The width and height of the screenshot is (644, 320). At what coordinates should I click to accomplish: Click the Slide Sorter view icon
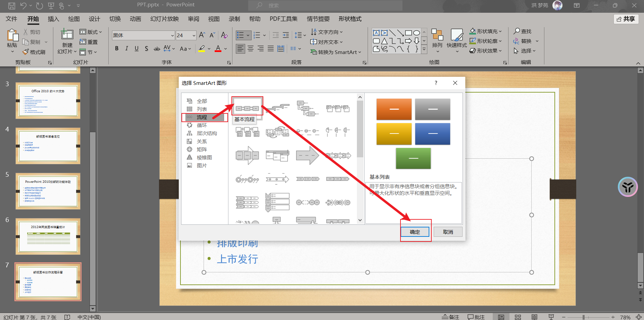coord(518,317)
